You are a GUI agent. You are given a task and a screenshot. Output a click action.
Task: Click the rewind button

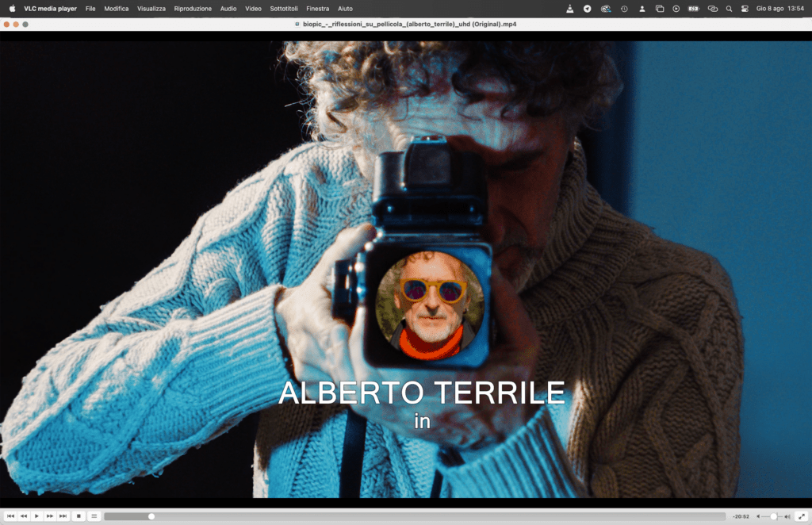24,516
